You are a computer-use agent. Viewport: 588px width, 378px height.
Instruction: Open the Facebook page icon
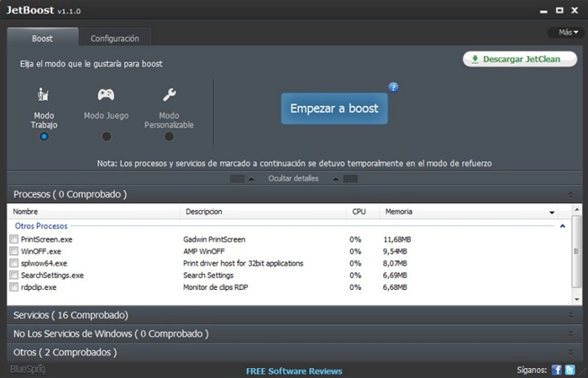(x=556, y=370)
